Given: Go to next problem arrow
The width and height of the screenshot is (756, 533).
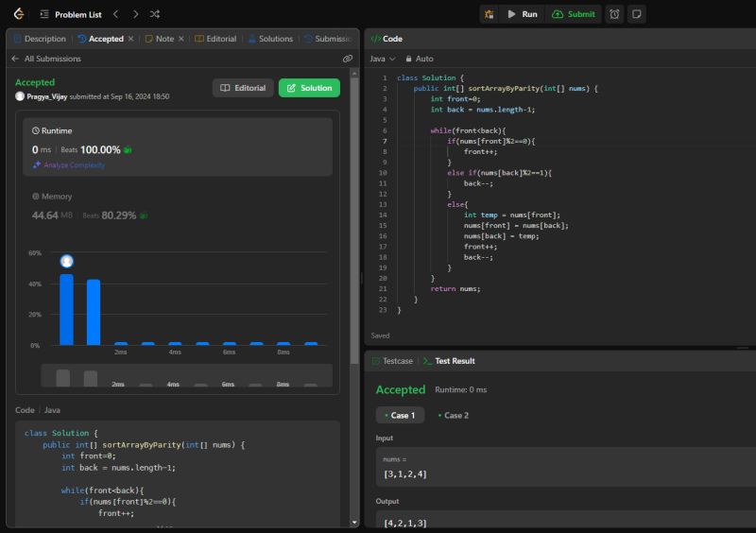Looking at the screenshot, I should click(x=135, y=14).
